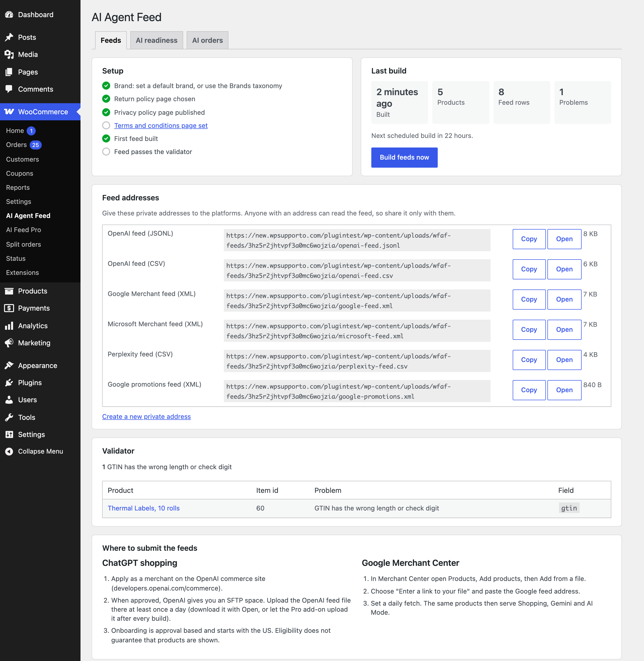Copy the OpenAI feed JSONL address
644x661 pixels.
tap(529, 239)
